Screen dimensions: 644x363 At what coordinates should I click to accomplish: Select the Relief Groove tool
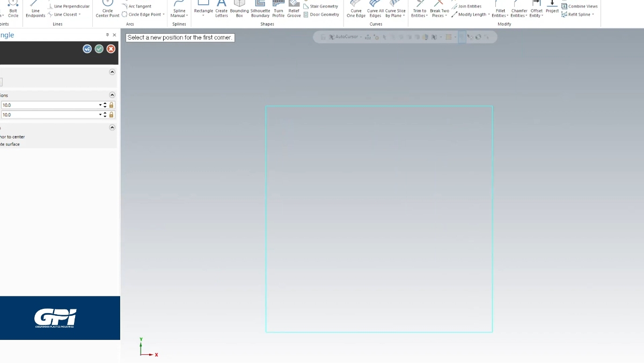[x=294, y=10]
